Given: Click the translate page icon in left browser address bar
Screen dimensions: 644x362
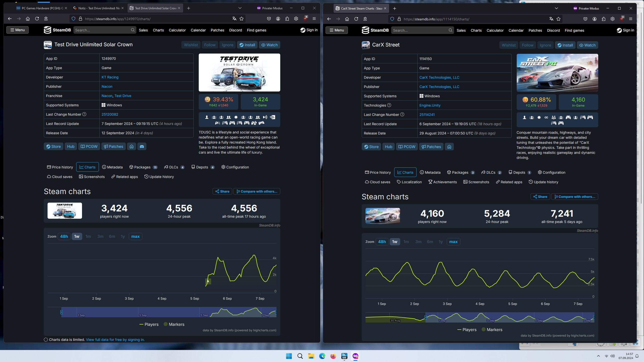Looking at the screenshot, I should 234,19.
